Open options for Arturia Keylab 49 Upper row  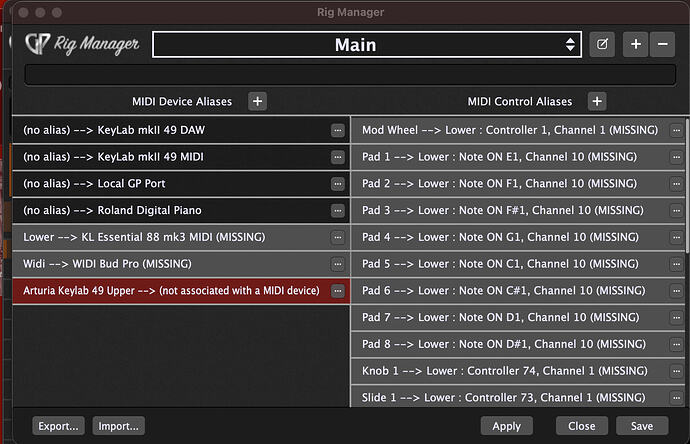[x=338, y=291]
